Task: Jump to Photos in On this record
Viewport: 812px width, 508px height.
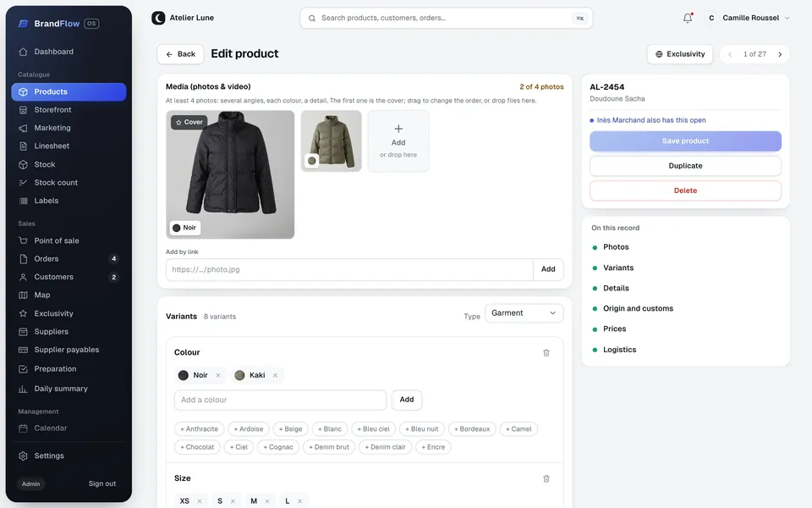Action: 615,247
